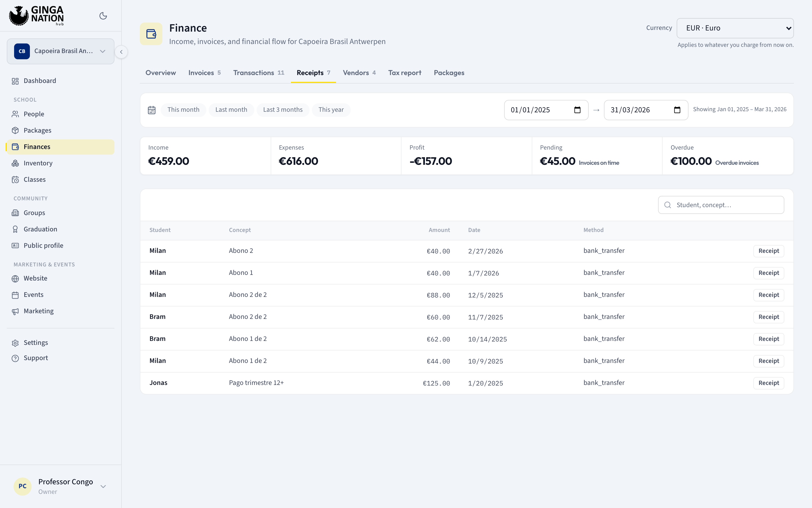
Task: Open the Website globe icon
Action: click(x=15, y=279)
